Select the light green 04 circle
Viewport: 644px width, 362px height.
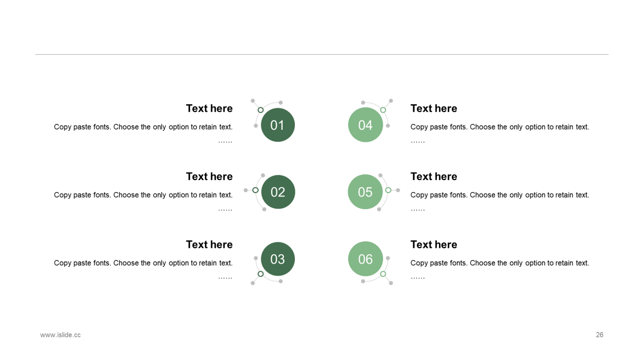[x=365, y=125]
